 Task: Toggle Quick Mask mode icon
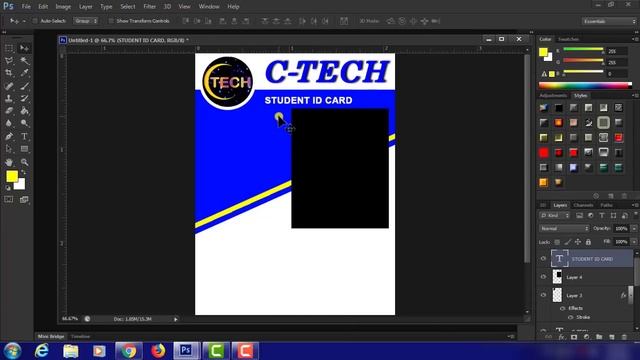(x=9, y=200)
